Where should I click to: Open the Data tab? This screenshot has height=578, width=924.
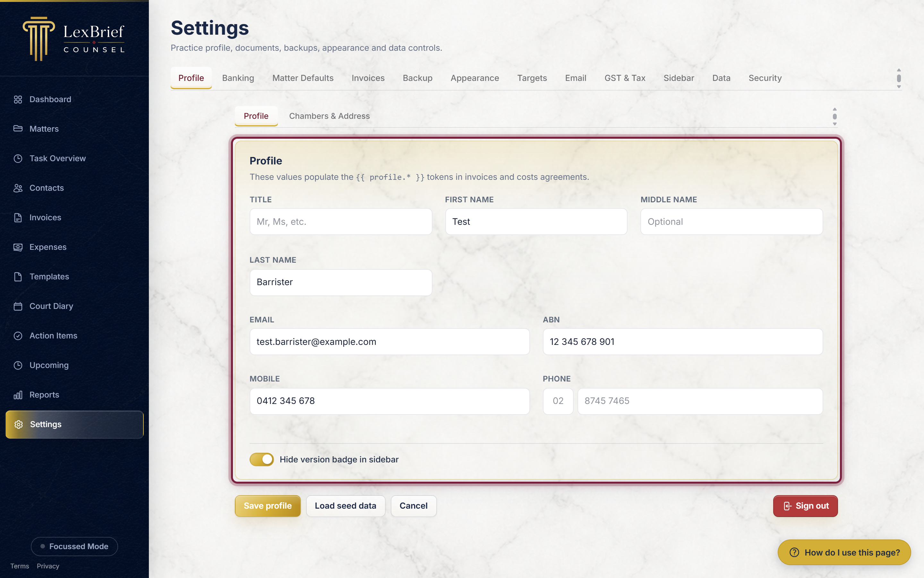[721, 78]
